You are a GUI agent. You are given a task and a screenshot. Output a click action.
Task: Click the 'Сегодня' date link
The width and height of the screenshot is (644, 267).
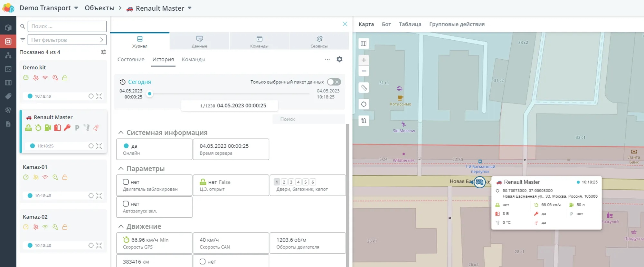[x=139, y=82]
